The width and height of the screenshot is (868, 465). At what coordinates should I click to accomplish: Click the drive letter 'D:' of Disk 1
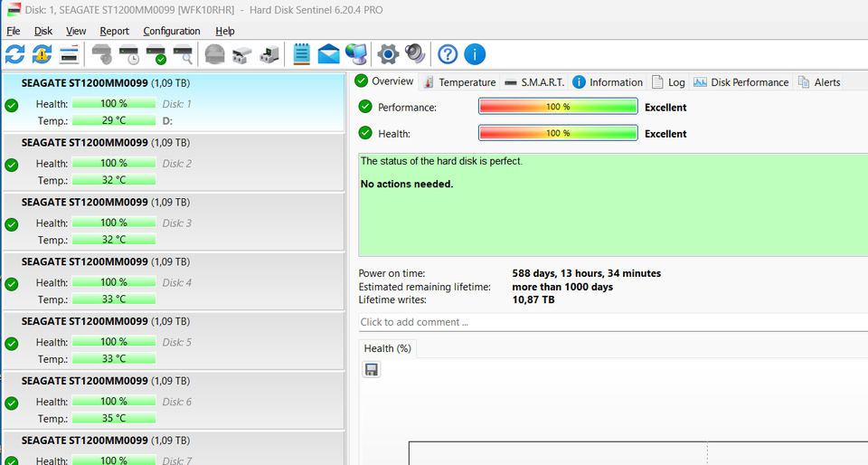(x=167, y=120)
